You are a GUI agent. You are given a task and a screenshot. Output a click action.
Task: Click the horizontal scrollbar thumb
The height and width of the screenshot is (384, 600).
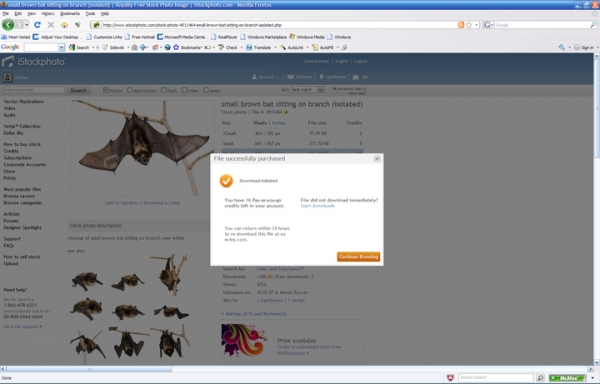point(89,369)
